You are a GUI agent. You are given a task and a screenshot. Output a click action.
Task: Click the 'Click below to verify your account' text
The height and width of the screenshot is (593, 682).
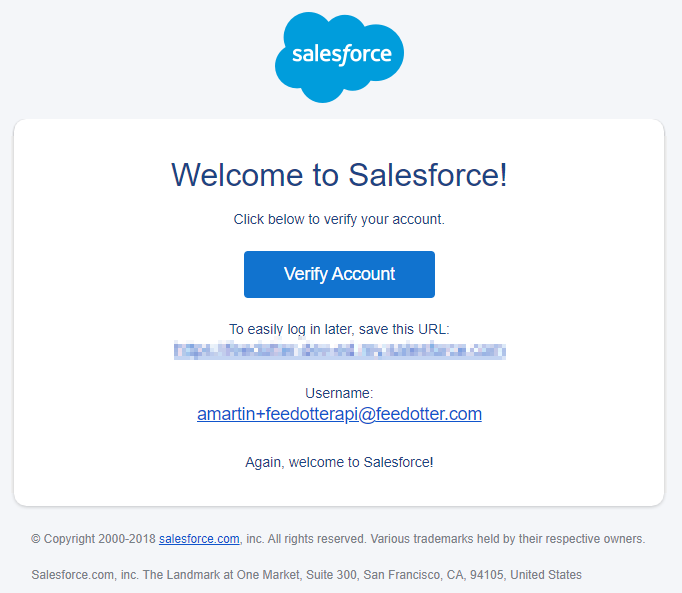(x=339, y=219)
